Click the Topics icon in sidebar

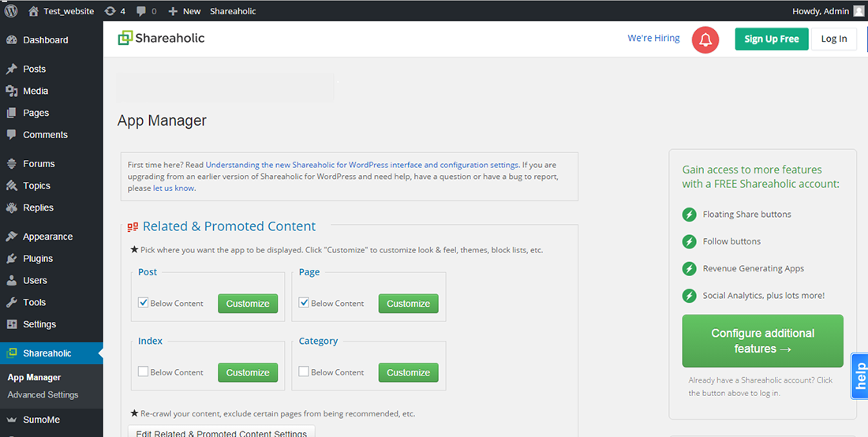11,186
